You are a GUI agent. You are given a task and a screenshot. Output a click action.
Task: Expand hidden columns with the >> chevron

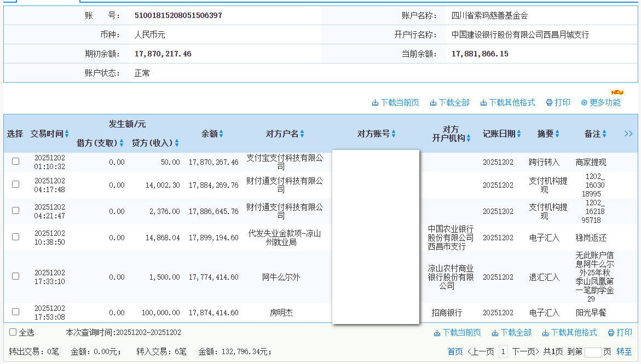coord(628,134)
